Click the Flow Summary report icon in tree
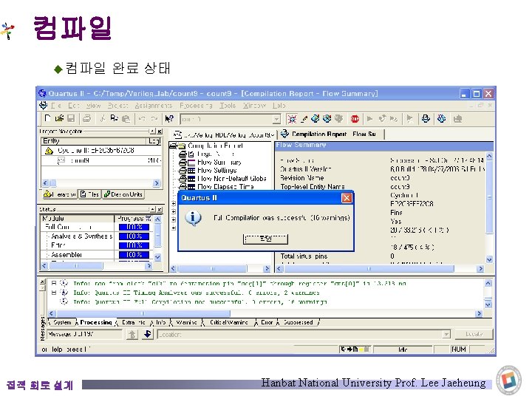 click(x=191, y=162)
